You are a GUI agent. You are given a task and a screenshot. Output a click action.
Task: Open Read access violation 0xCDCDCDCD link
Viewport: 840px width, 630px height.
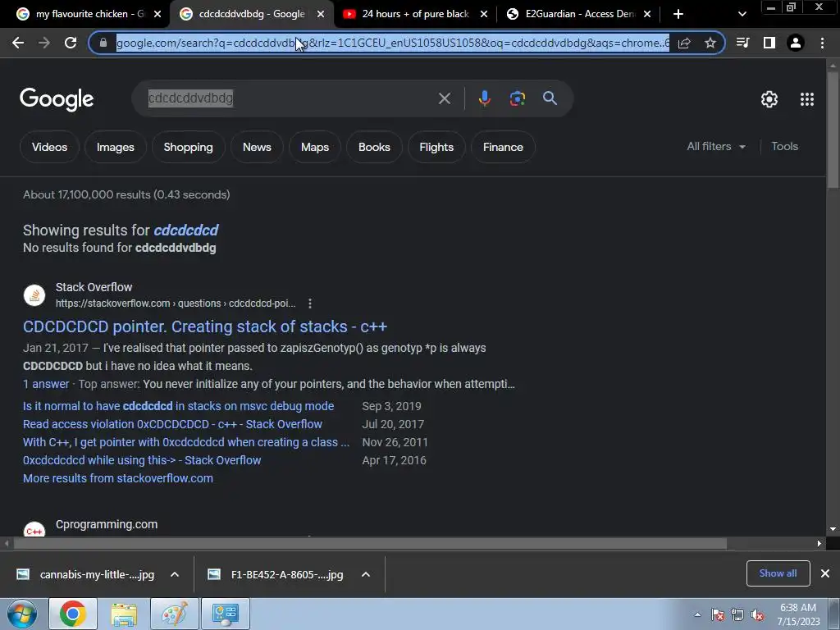click(x=172, y=424)
